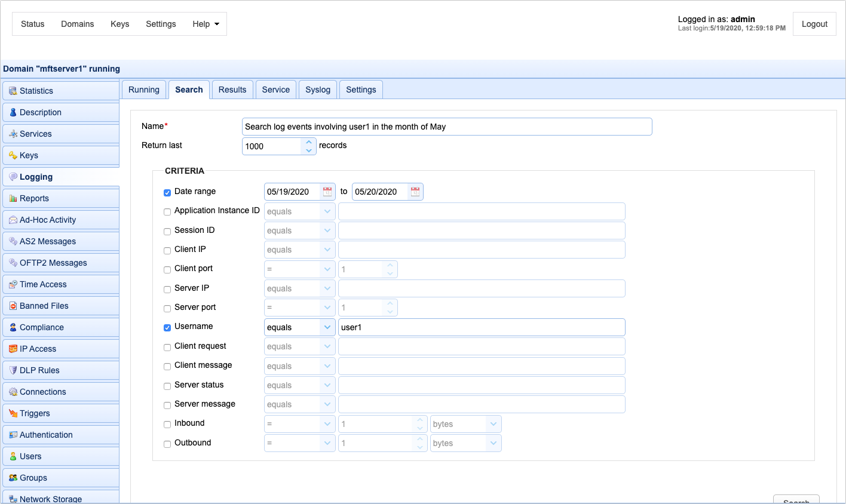This screenshot has width=846, height=504.
Task: Click the Ad-Hoc Activity envelope icon
Action: coord(13,220)
